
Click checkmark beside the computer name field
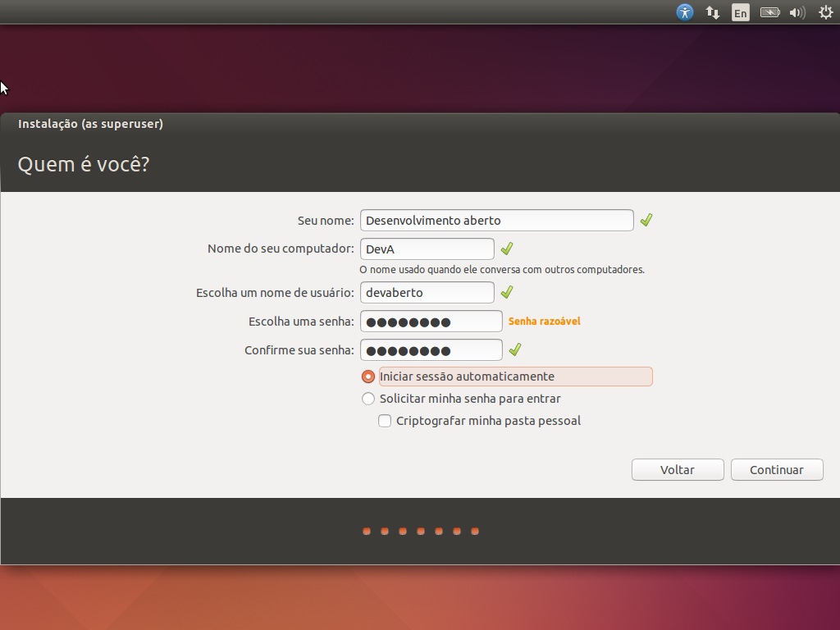coord(507,249)
